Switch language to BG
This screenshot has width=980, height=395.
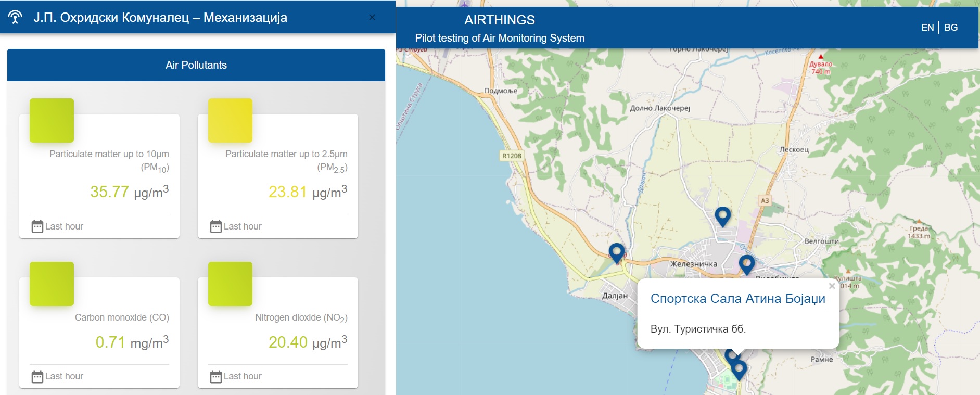point(951,28)
